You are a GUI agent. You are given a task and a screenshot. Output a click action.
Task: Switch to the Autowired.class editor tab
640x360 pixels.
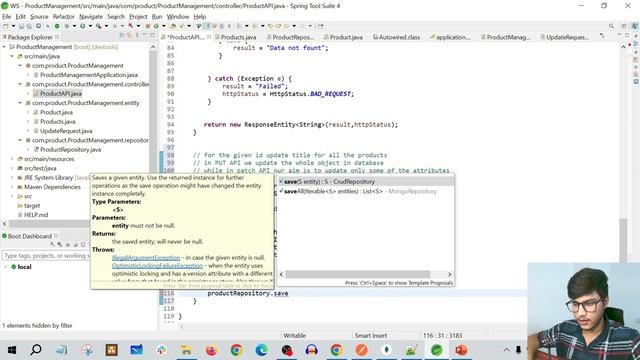click(x=396, y=37)
